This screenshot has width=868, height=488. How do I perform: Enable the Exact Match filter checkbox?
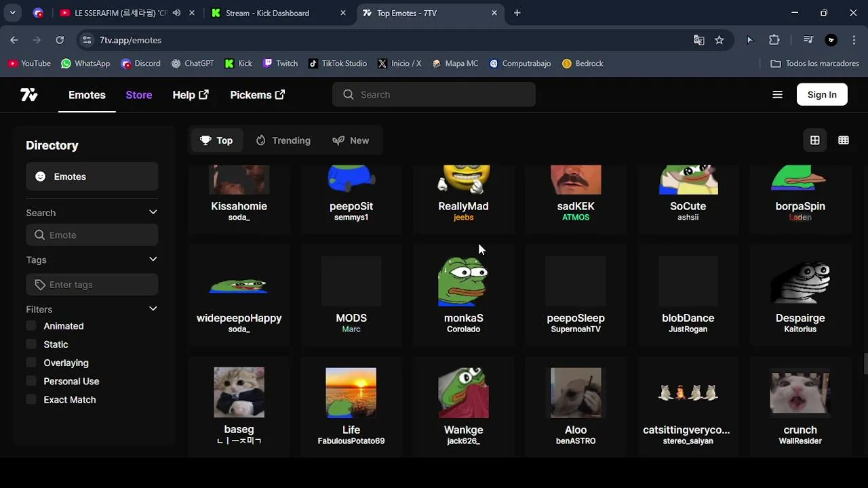(31, 399)
